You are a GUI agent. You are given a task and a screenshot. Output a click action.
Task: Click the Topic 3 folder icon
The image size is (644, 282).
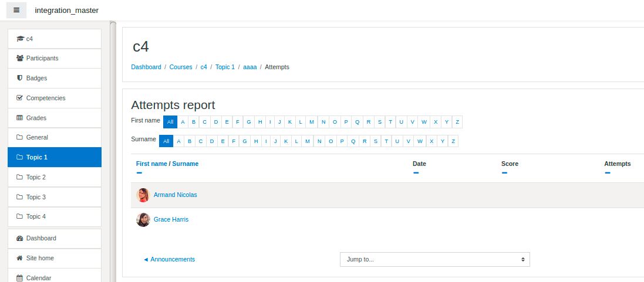coord(20,197)
